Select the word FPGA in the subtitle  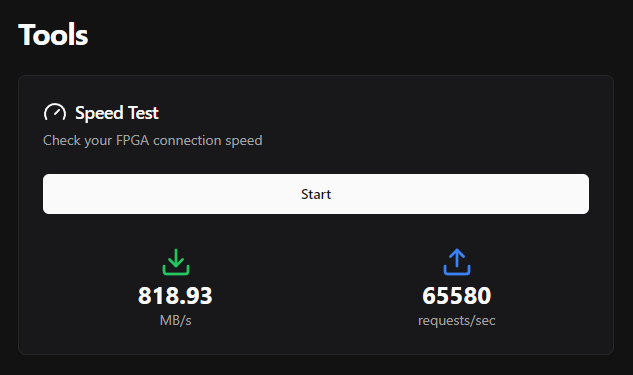click(x=132, y=140)
